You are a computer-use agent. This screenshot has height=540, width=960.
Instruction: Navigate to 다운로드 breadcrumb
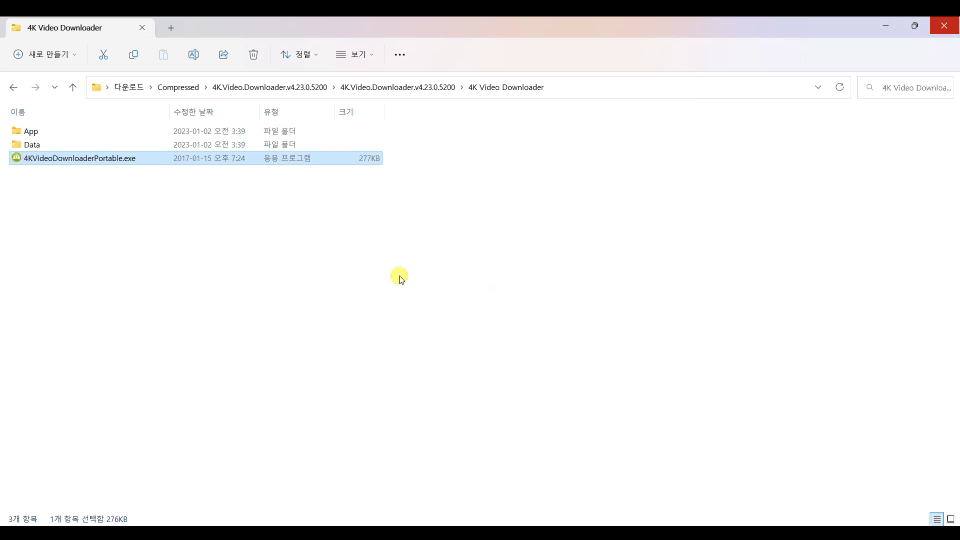click(129, 88)
